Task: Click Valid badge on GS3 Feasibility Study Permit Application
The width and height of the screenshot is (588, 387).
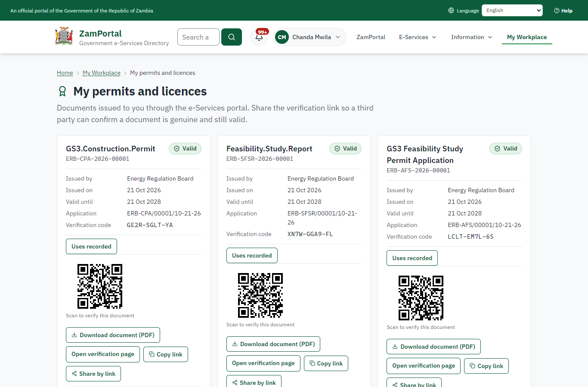Action: 506,148
